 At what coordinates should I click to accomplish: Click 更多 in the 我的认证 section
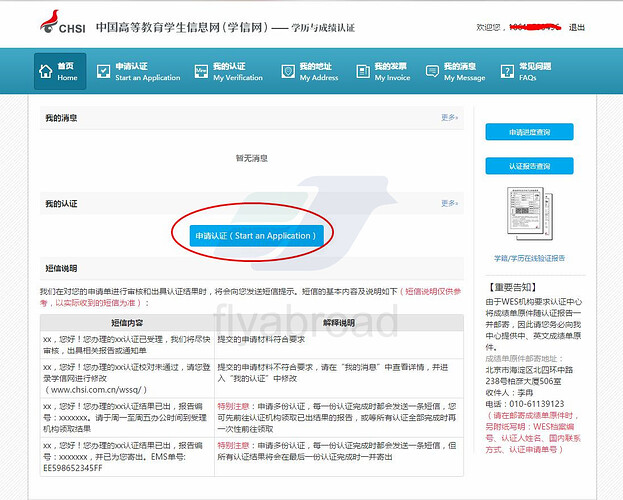449,203
